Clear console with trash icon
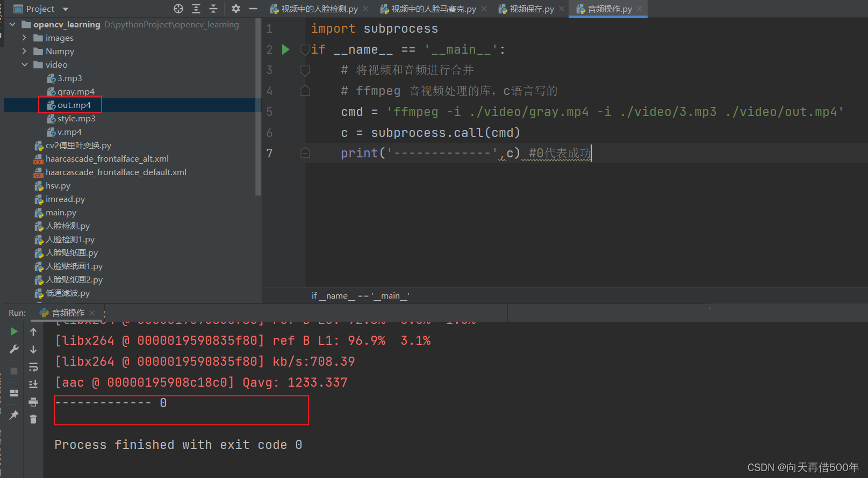Viewport: 868px width, 478px height. [33, 419]
